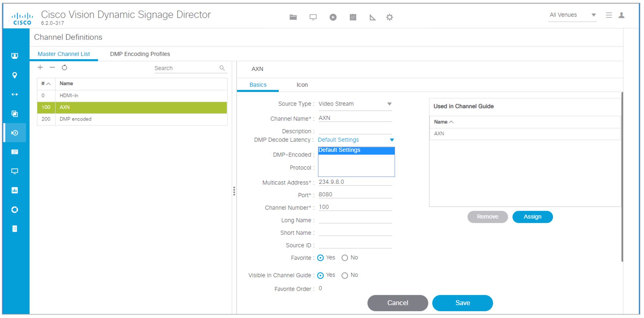Expand the Source Type dropdown
Viewport: 644px width, 318px height.
tap(389, 104)
